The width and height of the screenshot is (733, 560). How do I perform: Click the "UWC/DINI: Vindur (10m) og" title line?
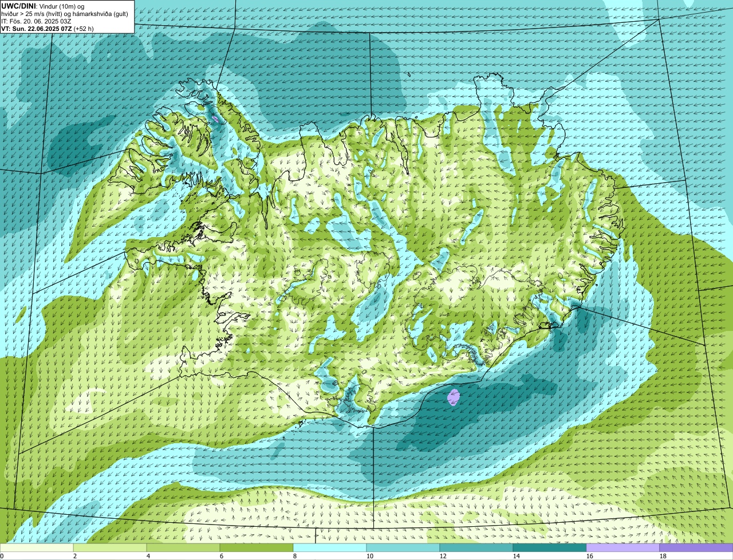[43, 6]
